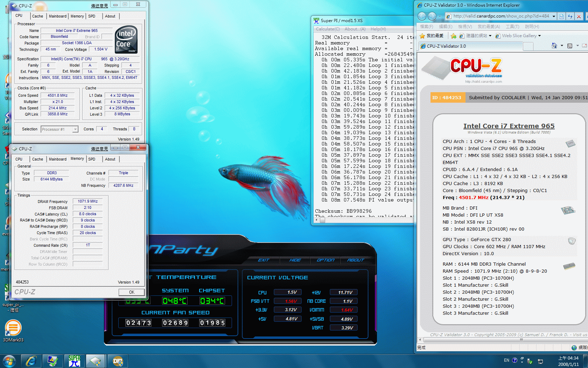Click the send feedback link in upper CPU-Z title
The image size is (588, 368).
(99, 6)
